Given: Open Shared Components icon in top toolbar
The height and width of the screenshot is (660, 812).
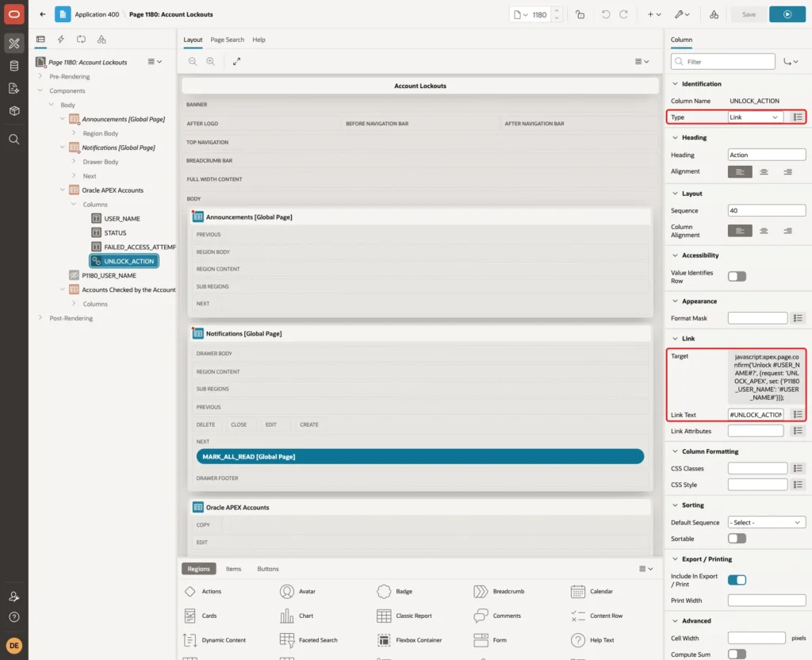Looking at the screenshot, I should point(714,14).
